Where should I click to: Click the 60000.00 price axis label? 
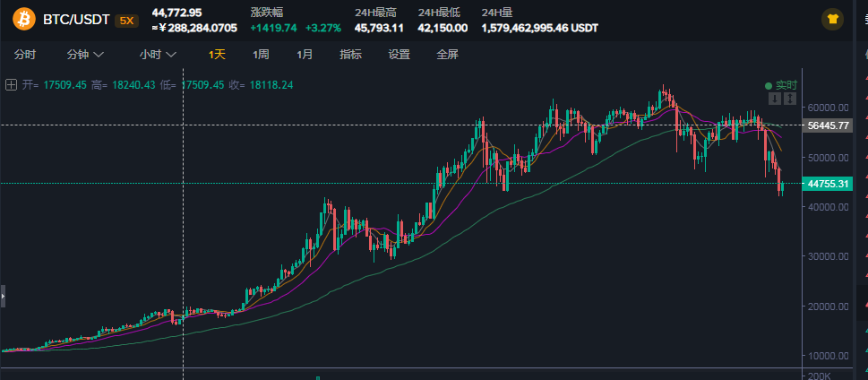829,108
